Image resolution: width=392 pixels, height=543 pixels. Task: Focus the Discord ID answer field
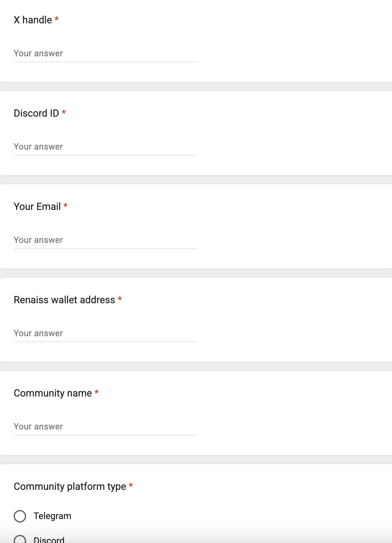105,147
